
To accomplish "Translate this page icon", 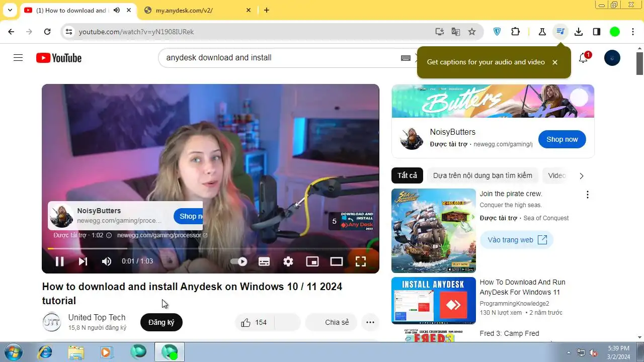I will 456,32.
